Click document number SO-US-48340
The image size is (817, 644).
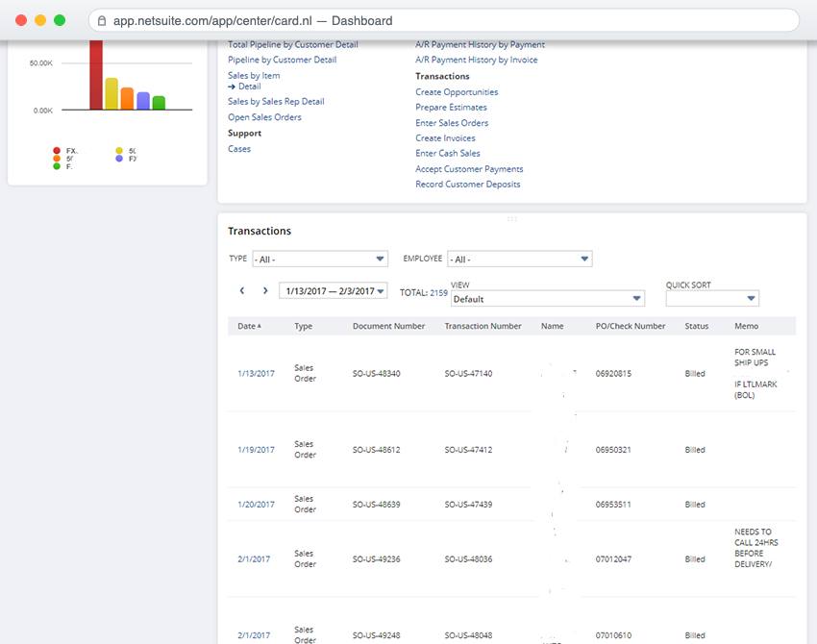coord(376,374)
